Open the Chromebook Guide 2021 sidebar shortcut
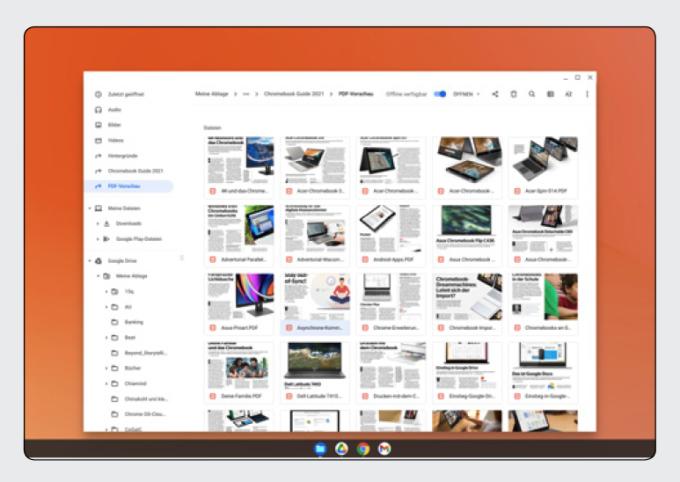680x482 pixels. tap(135, 171)
